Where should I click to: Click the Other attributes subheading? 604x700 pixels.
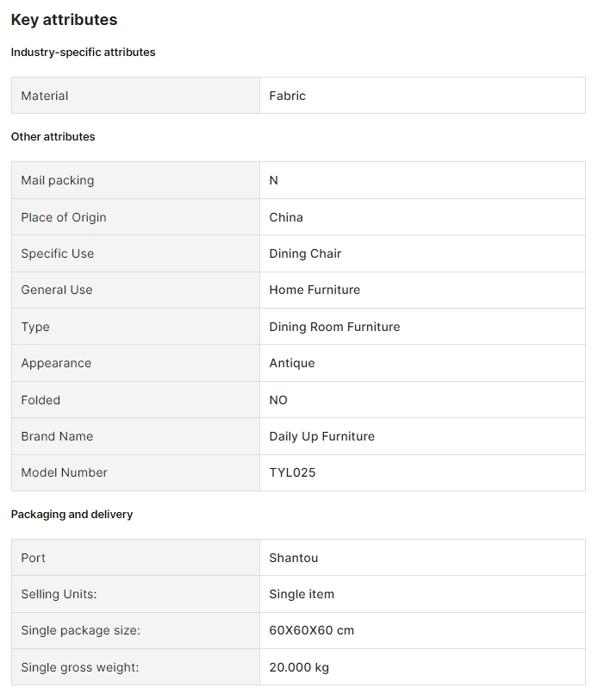click(53, 137)
